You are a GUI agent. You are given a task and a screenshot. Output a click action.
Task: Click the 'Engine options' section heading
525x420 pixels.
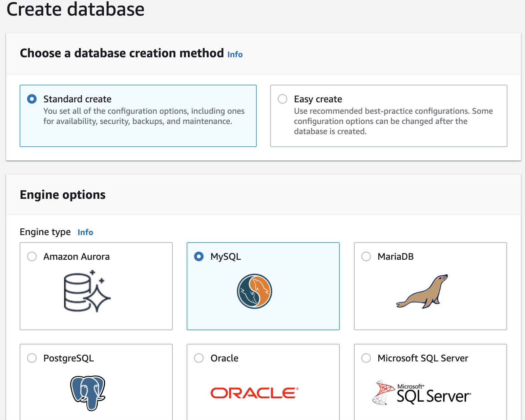63,195
